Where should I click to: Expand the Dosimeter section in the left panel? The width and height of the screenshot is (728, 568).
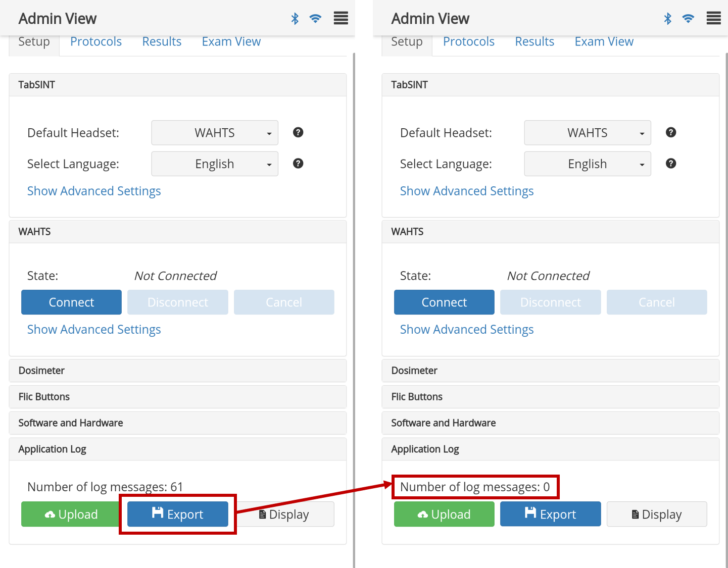(x=177, y=371)
